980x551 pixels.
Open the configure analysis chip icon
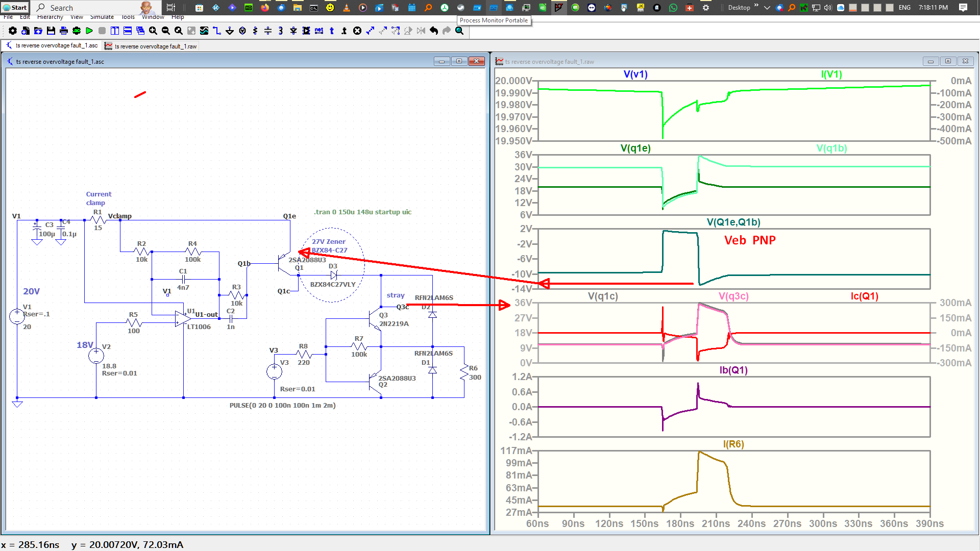(77, 31)
